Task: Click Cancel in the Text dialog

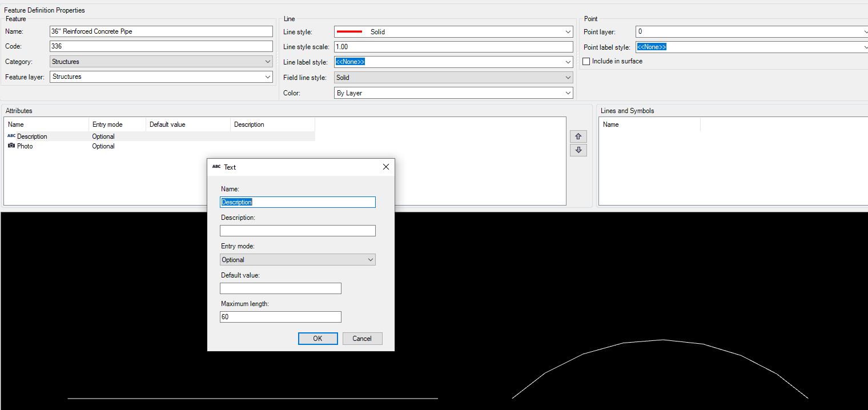Action: point(362,338)
